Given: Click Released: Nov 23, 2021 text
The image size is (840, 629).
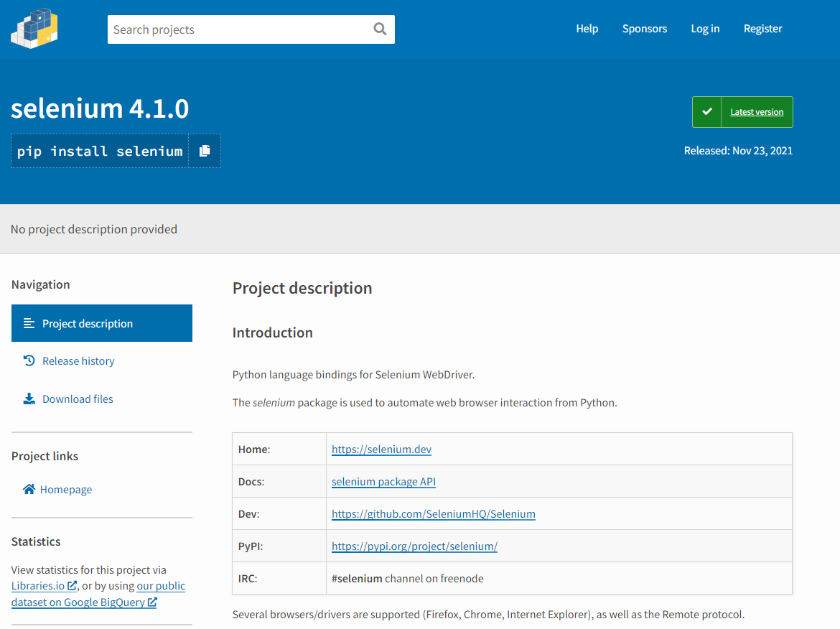Looking at the screenshot, I should tap(738, 151).
